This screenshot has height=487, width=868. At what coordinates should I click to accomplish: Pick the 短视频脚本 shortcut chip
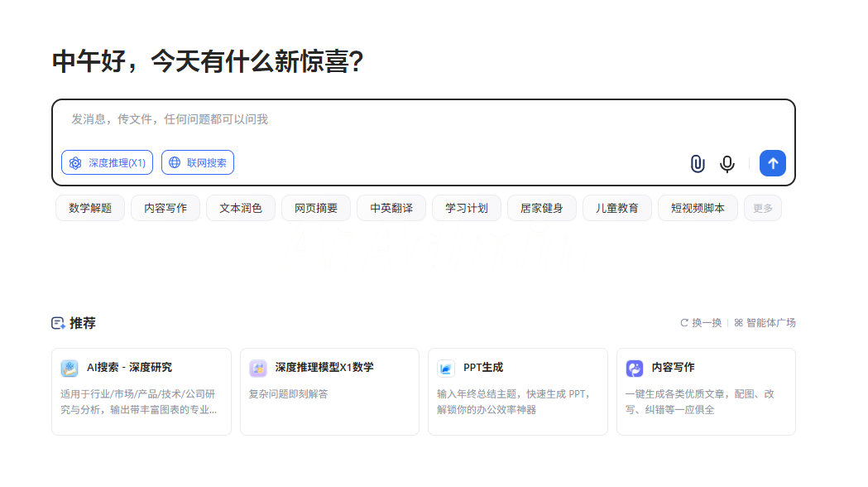click(x=698, y=209)
